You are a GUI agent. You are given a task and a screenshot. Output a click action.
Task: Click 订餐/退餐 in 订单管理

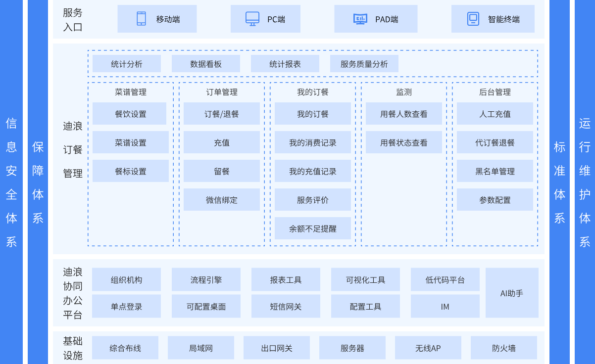222,114
